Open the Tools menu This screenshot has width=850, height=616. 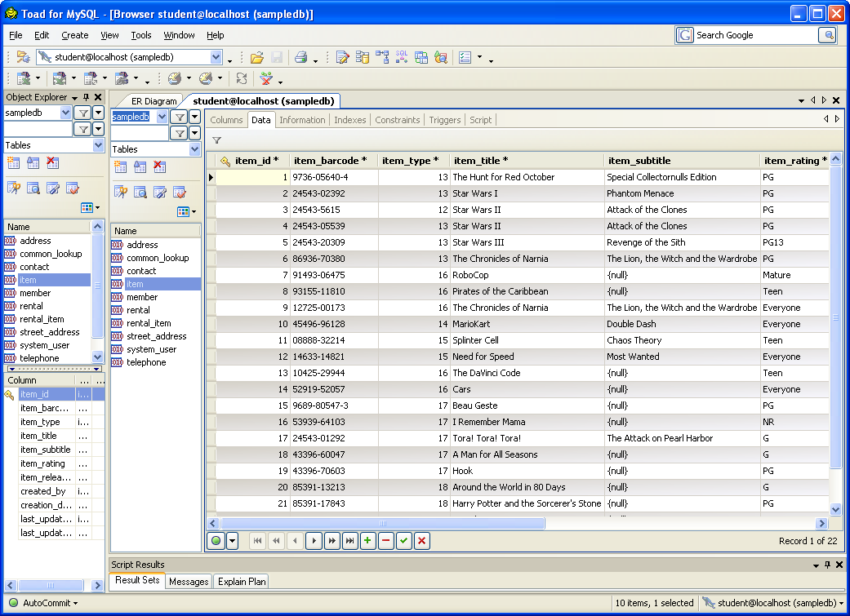pyautogui.click(x=141, y=35)
